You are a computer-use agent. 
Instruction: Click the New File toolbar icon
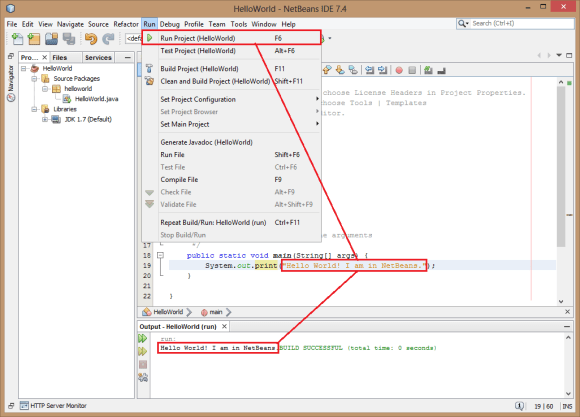coord(17,38)
